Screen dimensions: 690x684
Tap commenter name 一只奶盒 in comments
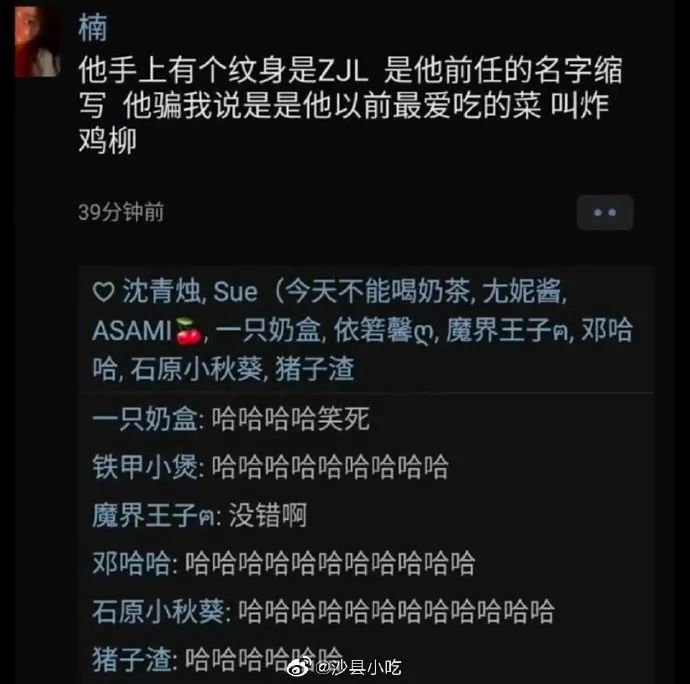(145, 418)
